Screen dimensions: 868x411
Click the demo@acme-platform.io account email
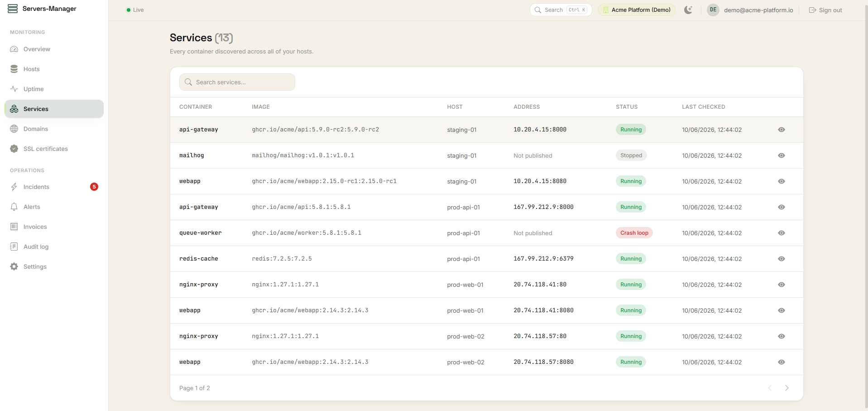click(758, 10)
